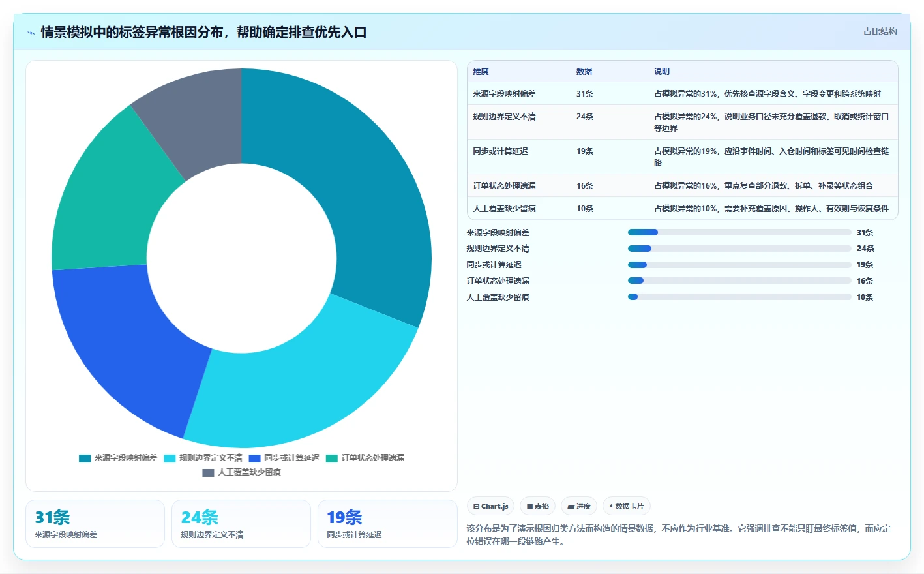Click the 16条 value in progress list
The height and width of the screenshot is (574, 924).
click(x=865, y=281)
